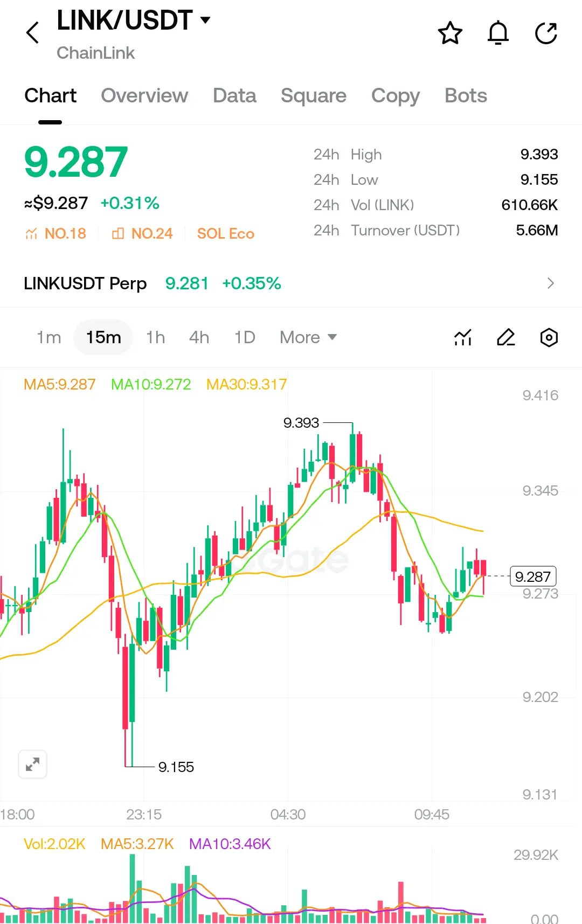Screen dimensions: 582x924
Task: Tap the 23:15 time axis label
Action: (144, 814)
